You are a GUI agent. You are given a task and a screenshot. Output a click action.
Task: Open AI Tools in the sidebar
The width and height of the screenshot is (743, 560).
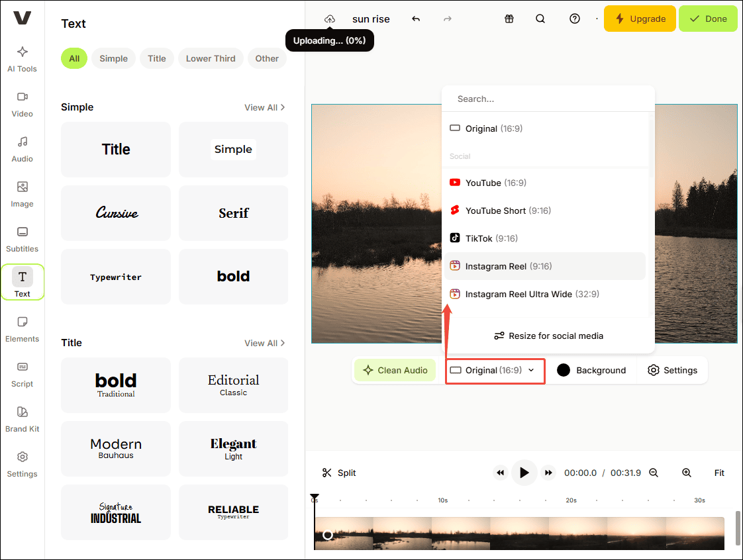[23, 59]
